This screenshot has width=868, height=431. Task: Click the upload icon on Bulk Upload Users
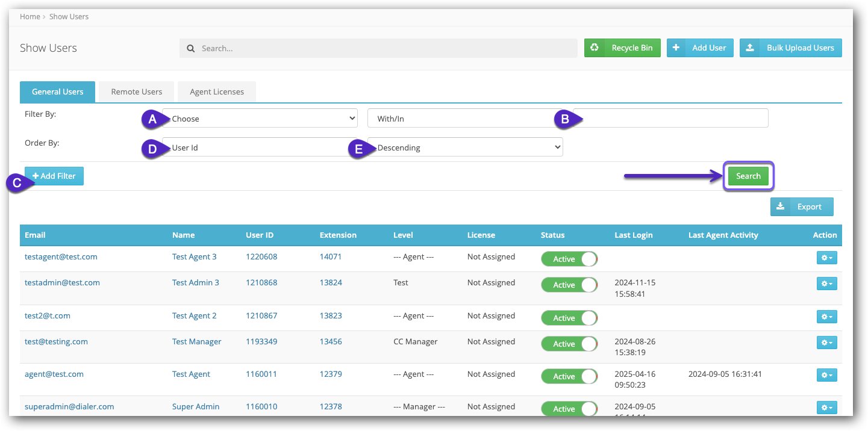click(750, 48)
